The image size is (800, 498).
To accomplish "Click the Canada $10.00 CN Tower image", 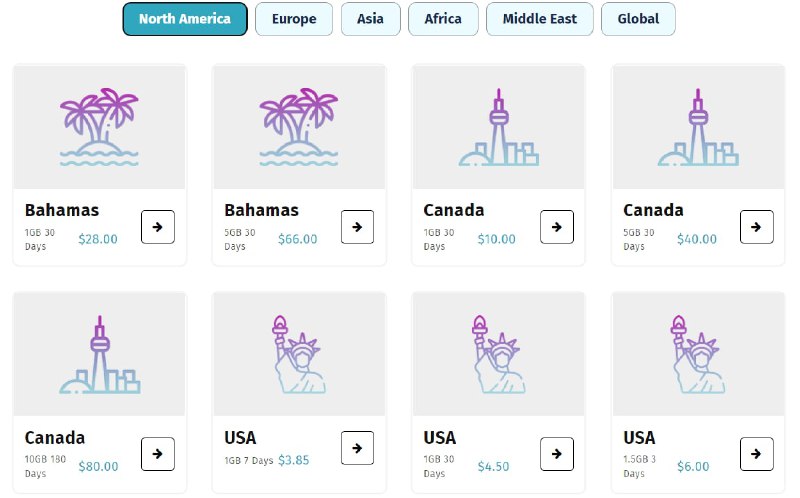I will pos(499,127).
